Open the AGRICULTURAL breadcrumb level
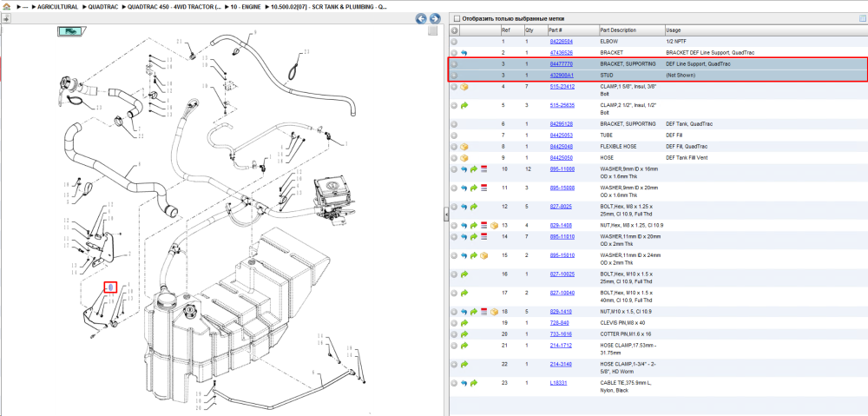The image size is (868, 416). coord(57,7)
